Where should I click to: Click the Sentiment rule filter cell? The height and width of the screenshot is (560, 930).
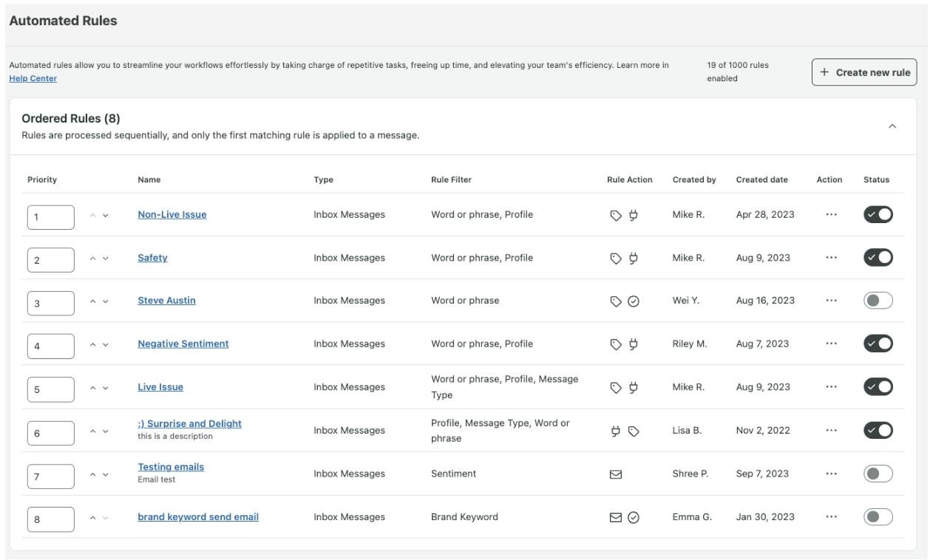pos(454,474)
